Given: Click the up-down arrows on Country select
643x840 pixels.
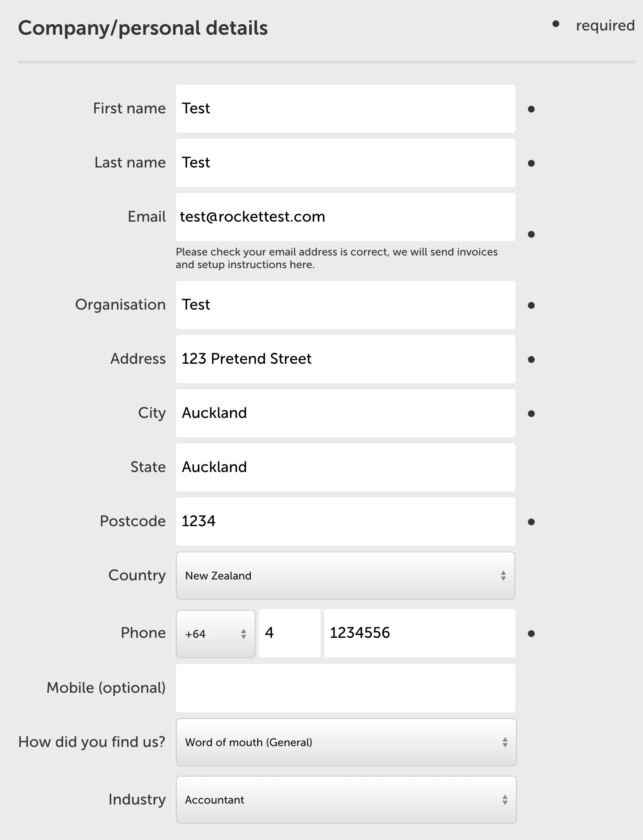Looking at the screenshot, I should point(503,576).
